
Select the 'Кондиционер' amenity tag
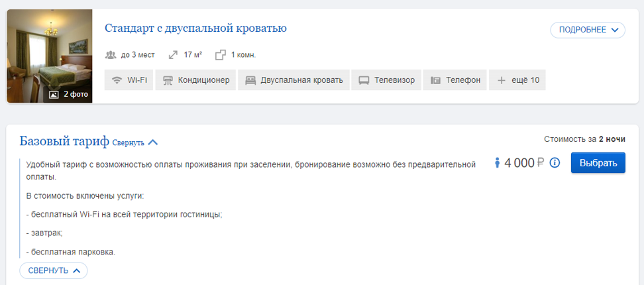[x=195, y=80]
